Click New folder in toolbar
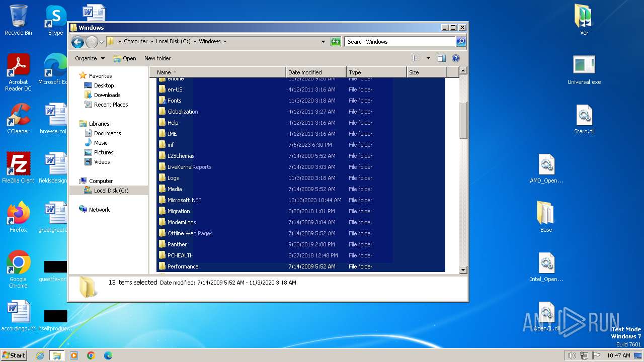Viewport: 644px width, 362px height. pos(157,58)
